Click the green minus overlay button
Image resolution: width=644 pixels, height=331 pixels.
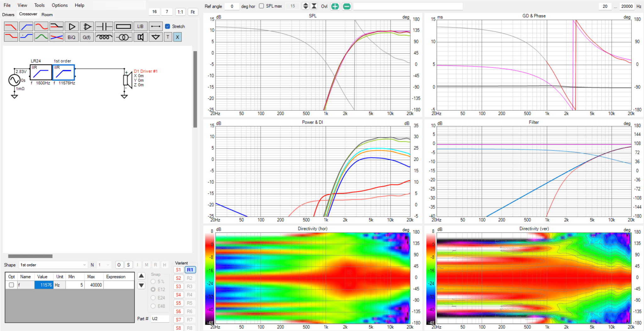point(347,6)
